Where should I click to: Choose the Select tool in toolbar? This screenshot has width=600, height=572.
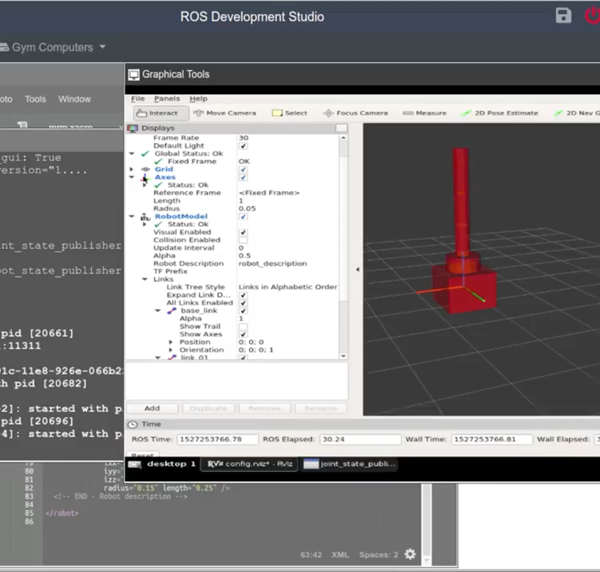coord(291,113)
